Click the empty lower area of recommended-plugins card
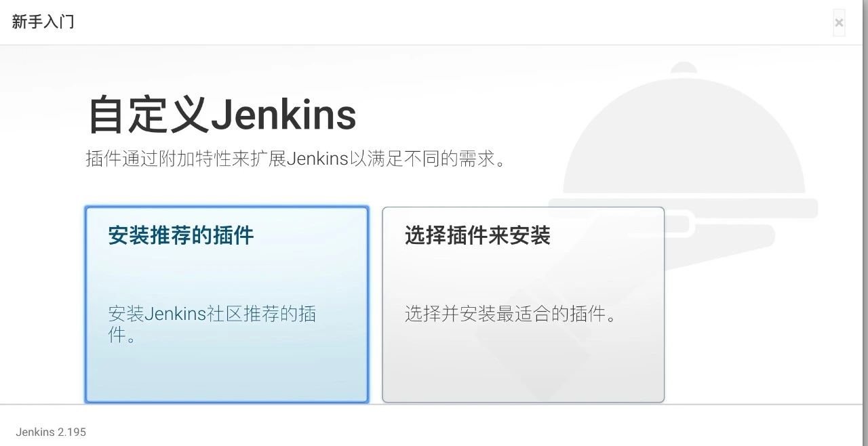Viewport: 868px width, 446px height. 226,374
